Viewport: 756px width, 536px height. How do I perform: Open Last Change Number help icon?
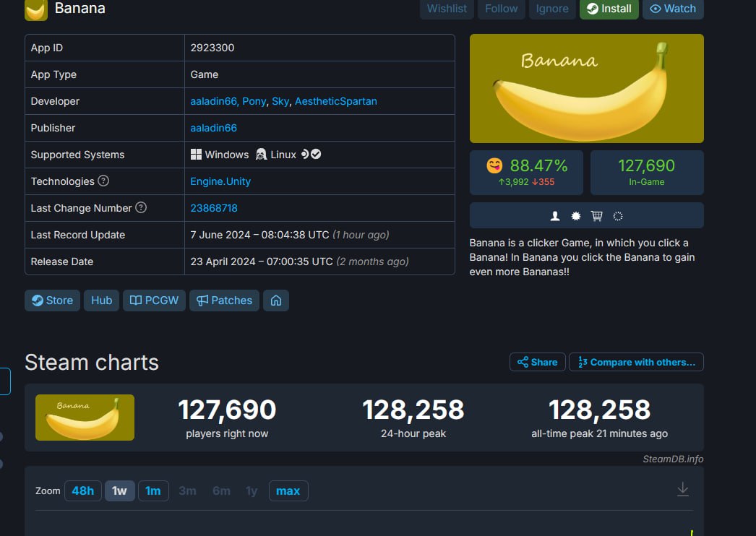pos(141,208)
